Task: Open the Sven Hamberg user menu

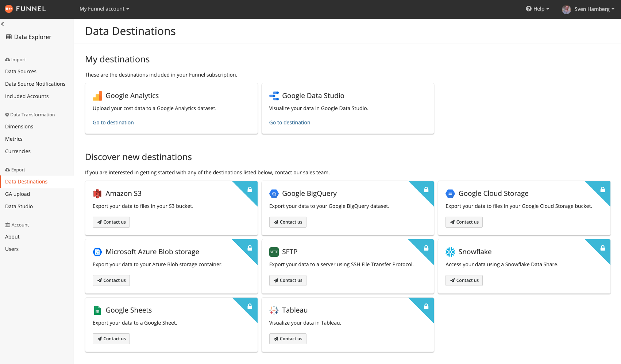Action: click(588, 9)
